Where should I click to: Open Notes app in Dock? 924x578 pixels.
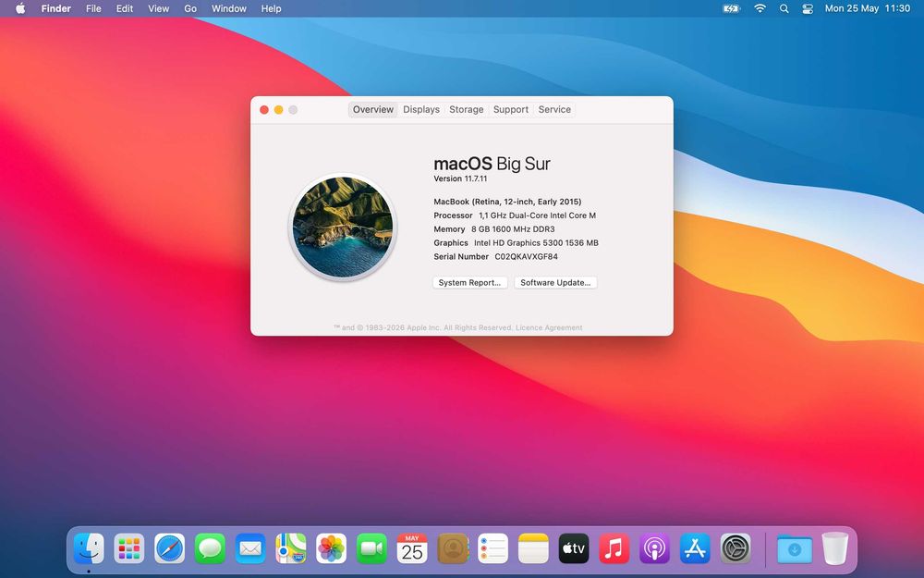(533, 548)
